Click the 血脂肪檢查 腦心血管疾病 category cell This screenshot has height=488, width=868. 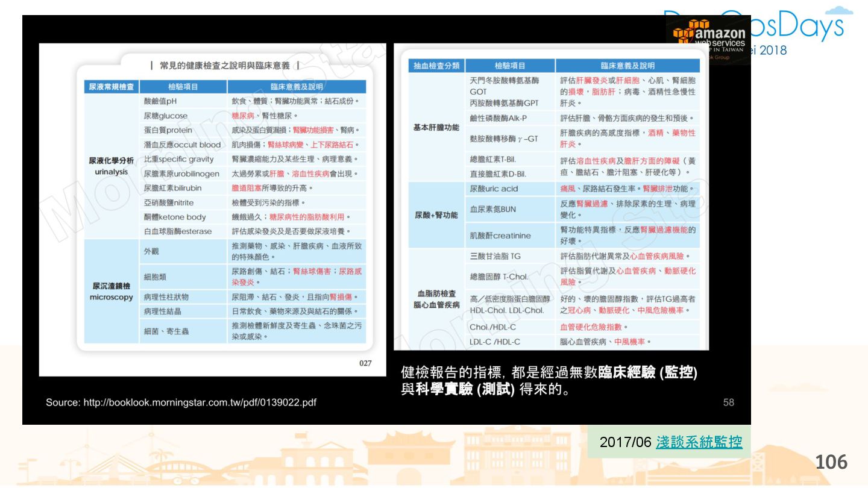tap(436, 299)
